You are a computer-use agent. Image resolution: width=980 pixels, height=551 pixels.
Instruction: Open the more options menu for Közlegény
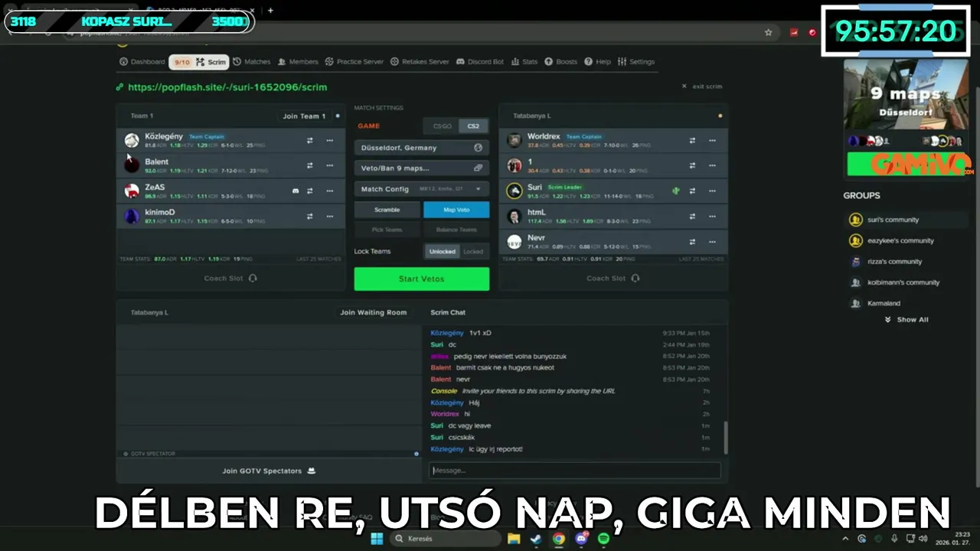click(330, 141)
